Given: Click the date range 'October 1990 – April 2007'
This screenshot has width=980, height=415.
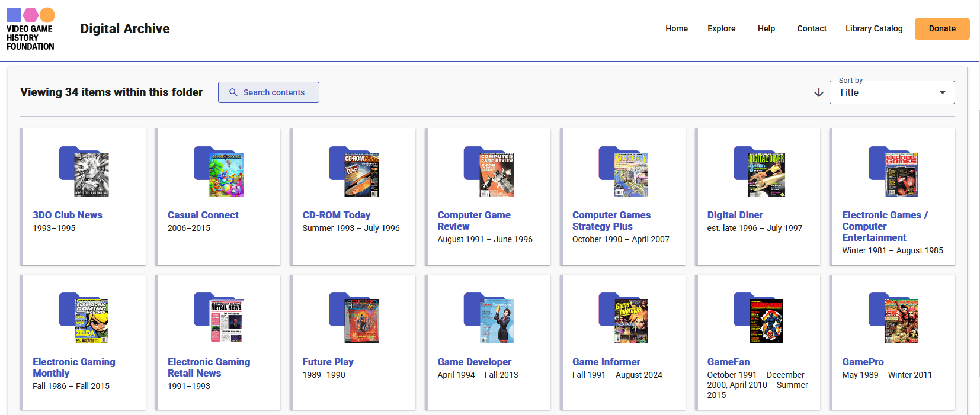Looking at the screenshot, I should pyautogui.click(x=621, y=239).
